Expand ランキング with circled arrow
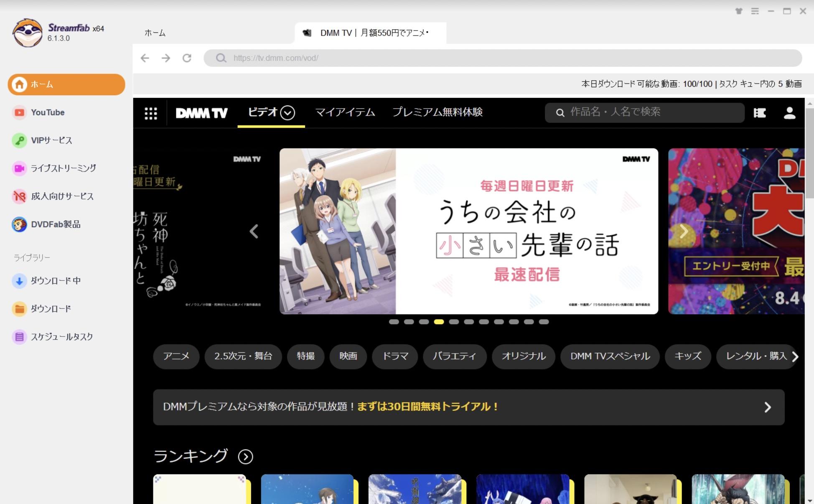This screenshot has height=504, width=814. tap(245, 457)
